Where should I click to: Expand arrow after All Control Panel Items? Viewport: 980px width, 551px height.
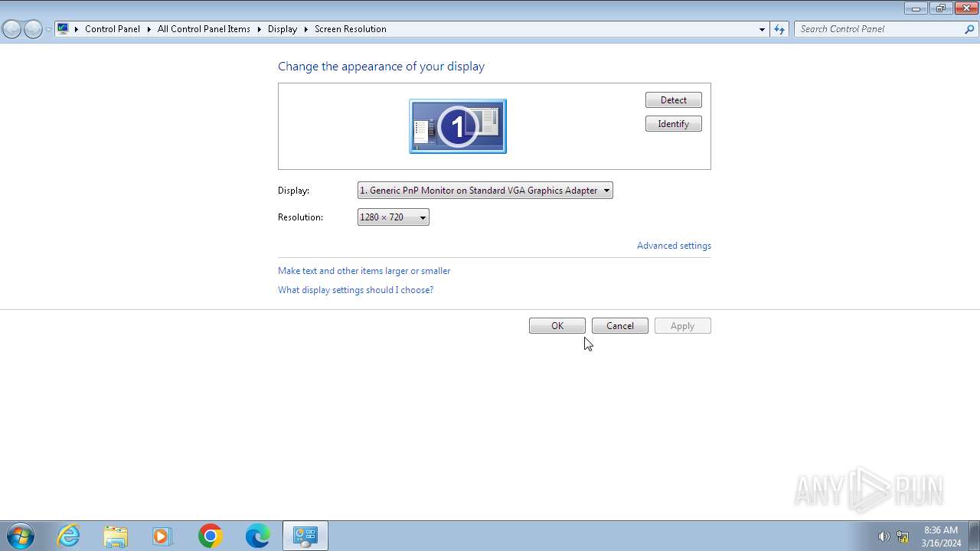click(259, 29)
